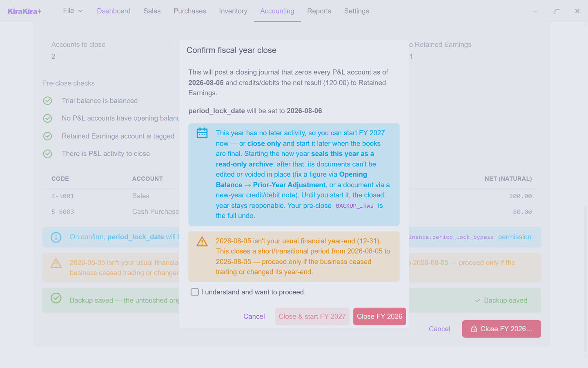Image resolution: width=588 pixels, height=368 pixels.
Task: Click check icon for P&L activity to close
Action: click(48, 154)
